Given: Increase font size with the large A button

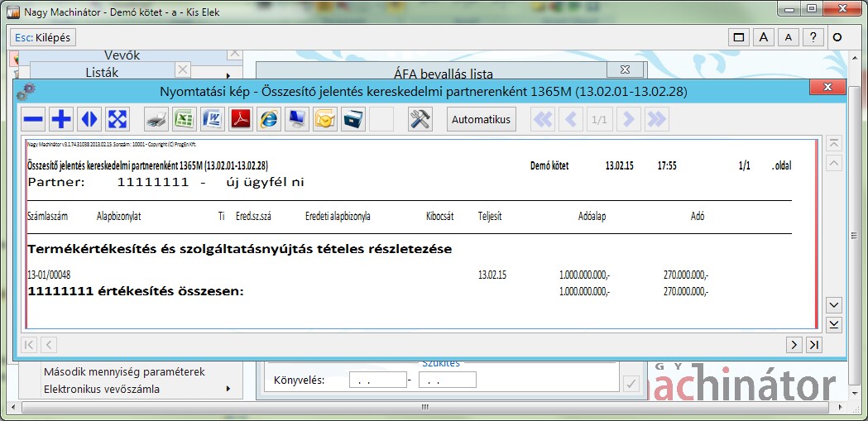Looking at the screenshot, I should (x=764, y=37).
